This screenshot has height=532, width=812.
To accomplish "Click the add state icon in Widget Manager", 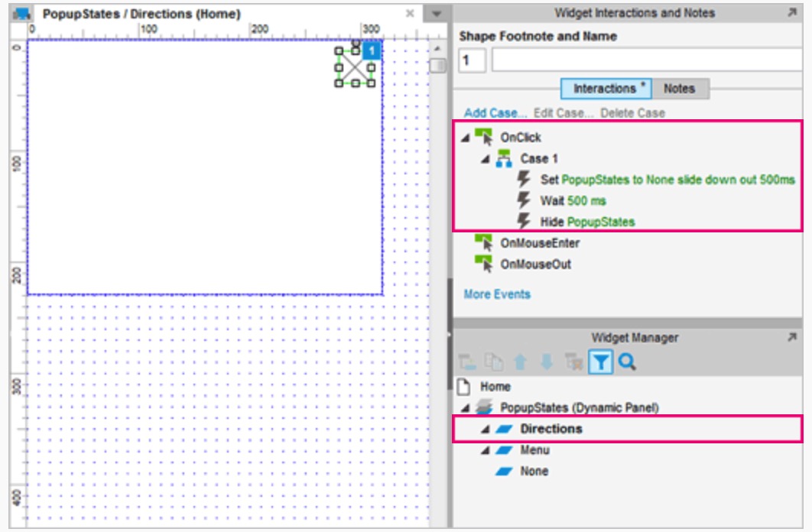I will (x=468, y=362).
